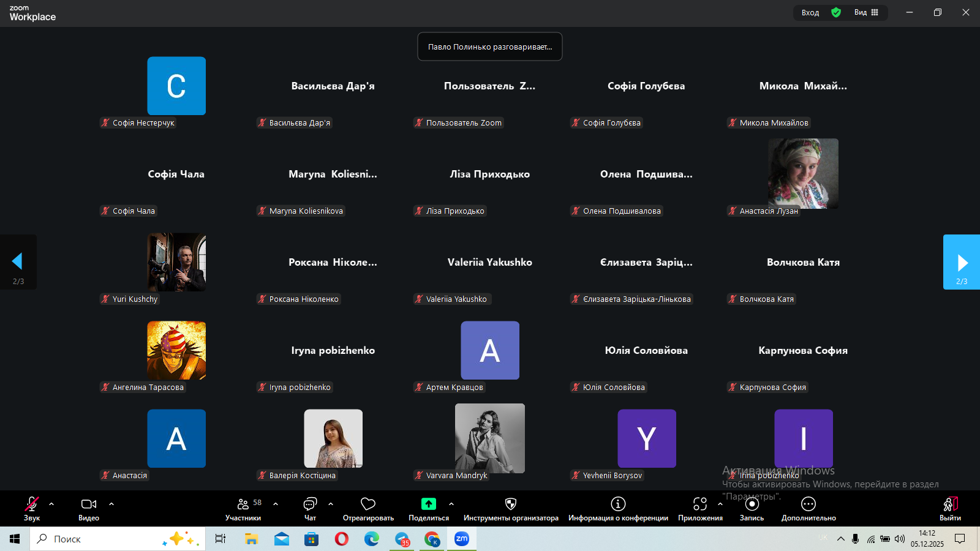Go to next participants page arrow
980x551 pixels.
962,263
